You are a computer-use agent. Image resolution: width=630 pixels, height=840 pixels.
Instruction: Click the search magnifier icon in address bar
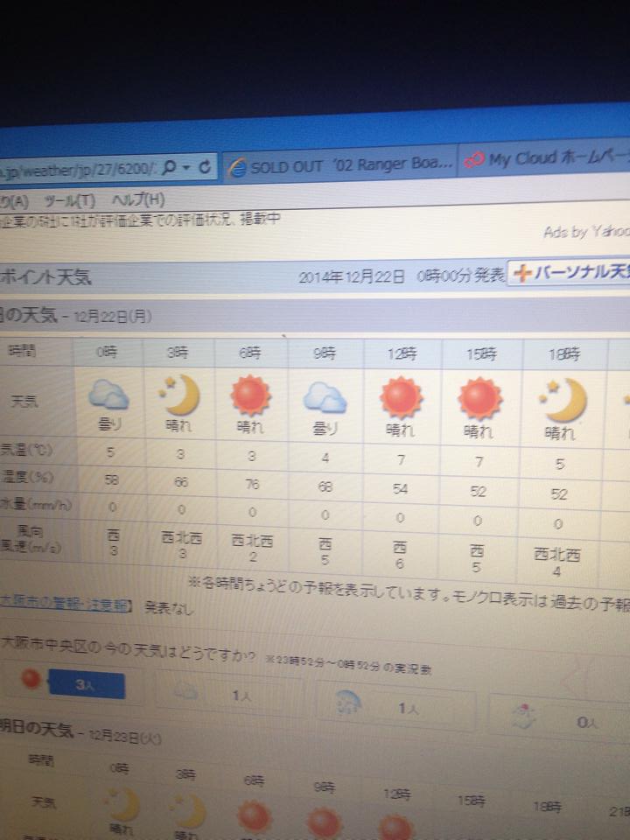[170, 166]
